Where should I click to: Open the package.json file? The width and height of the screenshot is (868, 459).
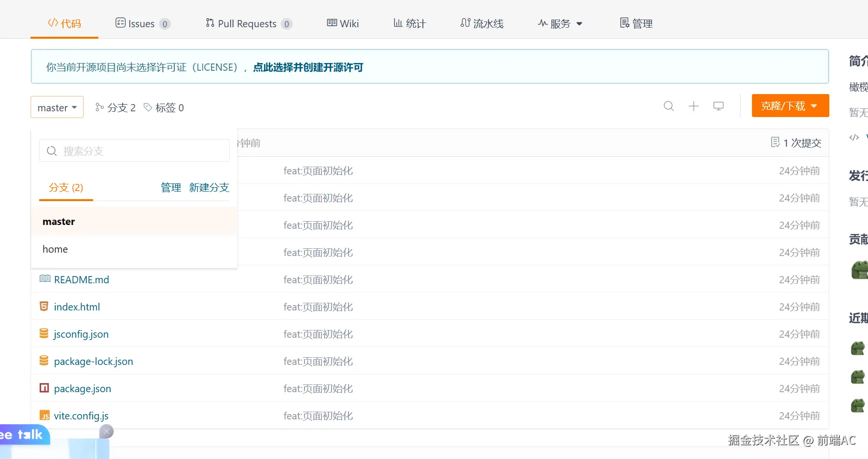83,389
